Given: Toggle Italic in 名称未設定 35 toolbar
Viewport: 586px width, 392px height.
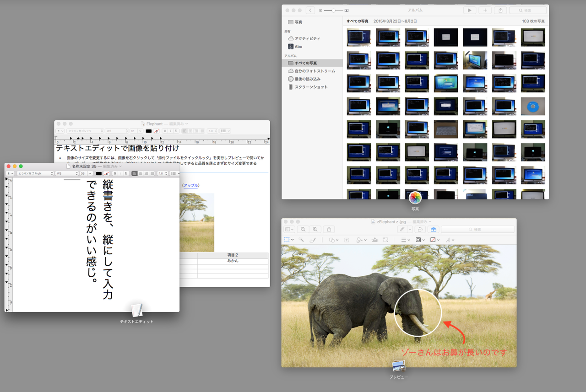Looking at the screenshot, I should [x=120, y=174].
